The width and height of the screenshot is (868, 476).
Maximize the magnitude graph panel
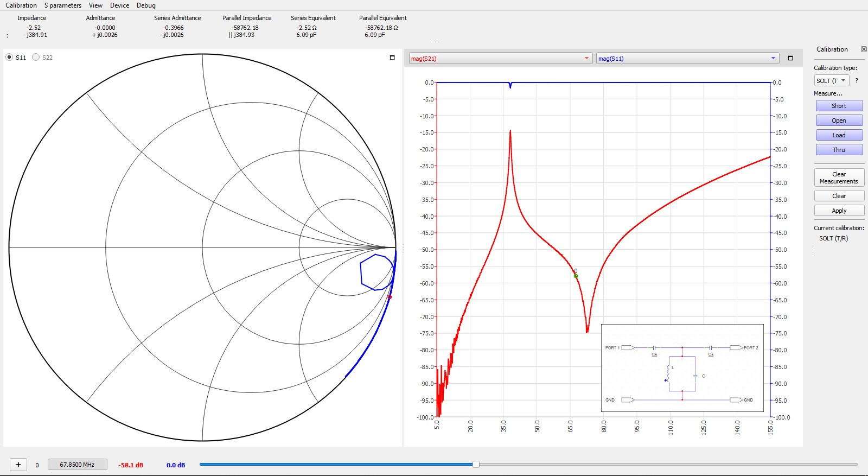click(790, 58)
